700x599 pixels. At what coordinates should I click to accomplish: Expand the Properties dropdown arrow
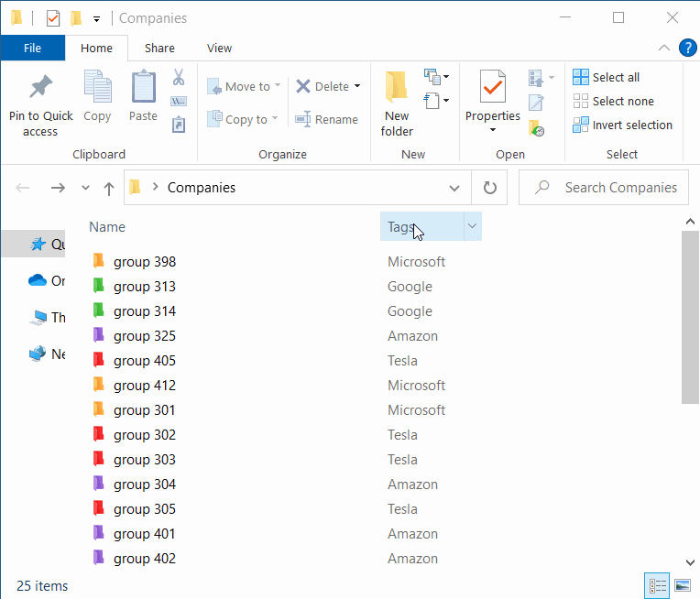(493, 130)
